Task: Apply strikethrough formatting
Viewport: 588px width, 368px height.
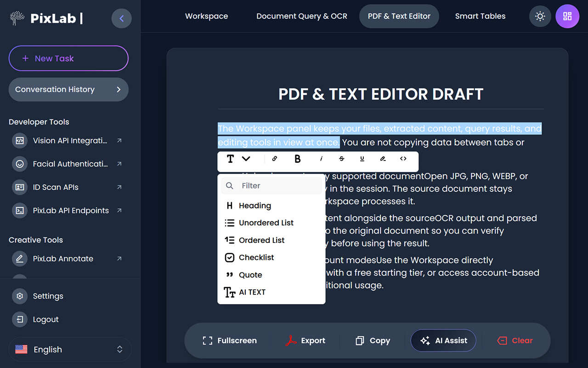Action: (341, 159)
